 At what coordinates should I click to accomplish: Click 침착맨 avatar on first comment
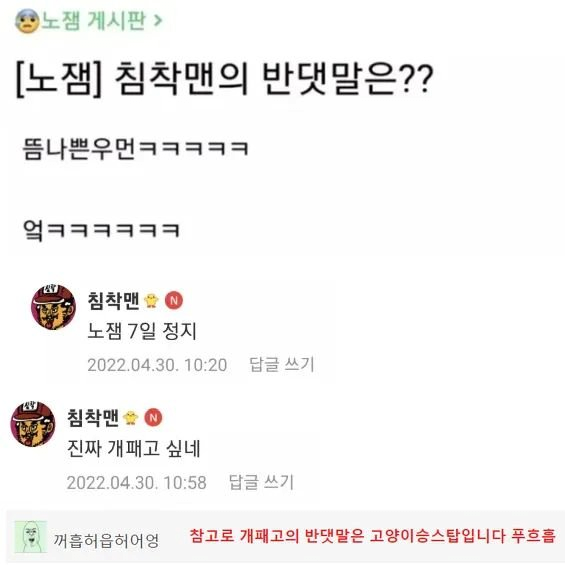[53, 307]
